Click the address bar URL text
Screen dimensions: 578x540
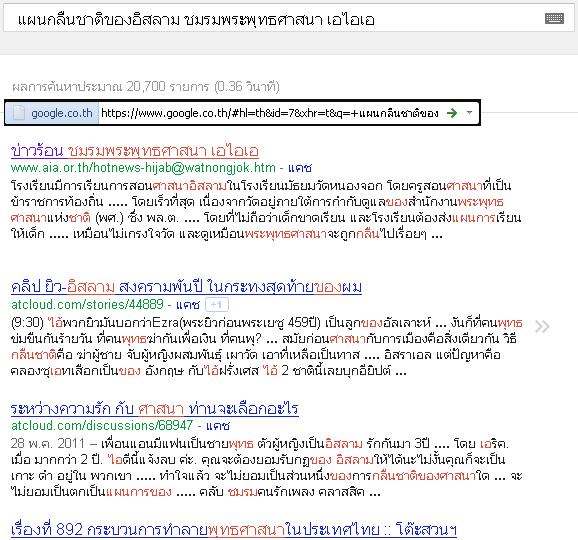(269, 113)
